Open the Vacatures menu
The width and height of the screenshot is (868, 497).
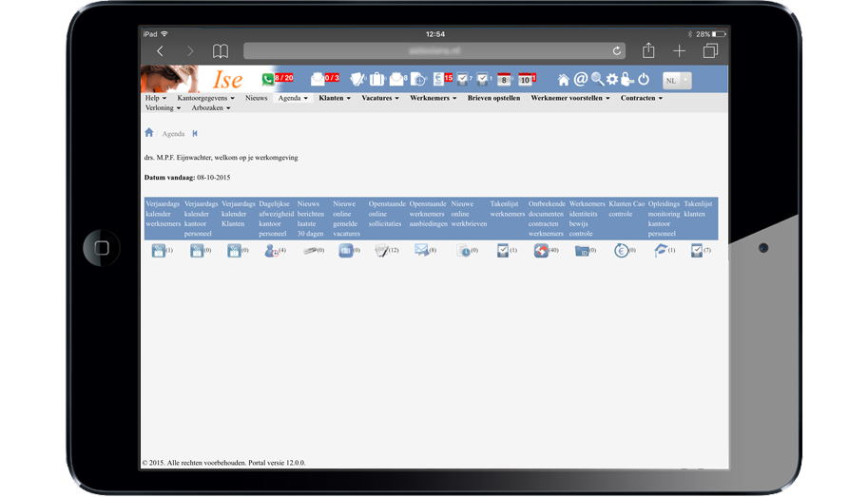click(x=380, y=98)
